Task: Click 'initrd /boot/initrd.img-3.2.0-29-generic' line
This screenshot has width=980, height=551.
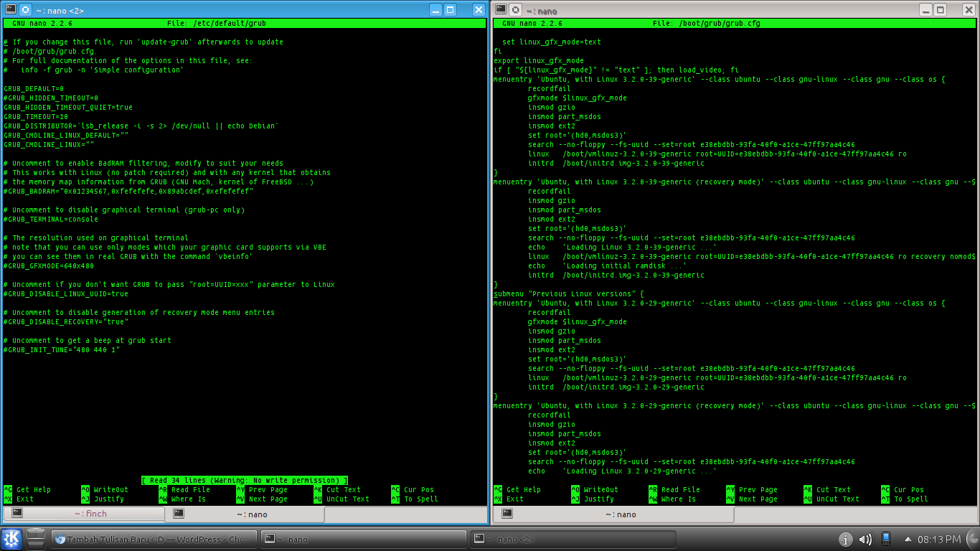Action: pyautogui.click(x=616, y=387)
